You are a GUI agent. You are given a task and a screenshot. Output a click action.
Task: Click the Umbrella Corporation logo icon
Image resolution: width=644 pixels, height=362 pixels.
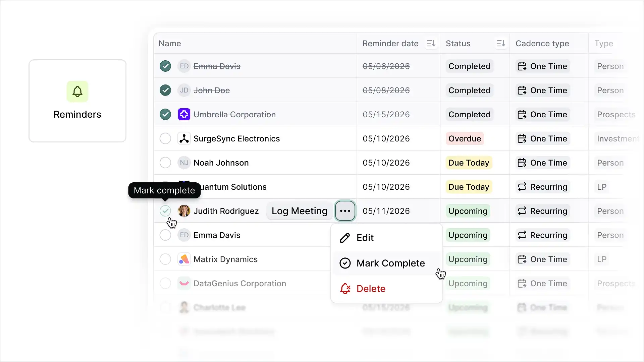click(x=184, y=114)
